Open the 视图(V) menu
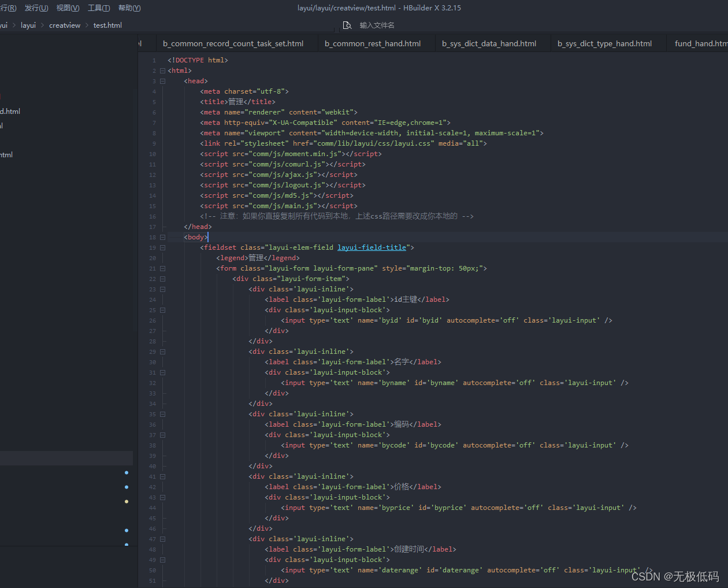The height and width of the screenshot is (588, 728). (68, 8)
